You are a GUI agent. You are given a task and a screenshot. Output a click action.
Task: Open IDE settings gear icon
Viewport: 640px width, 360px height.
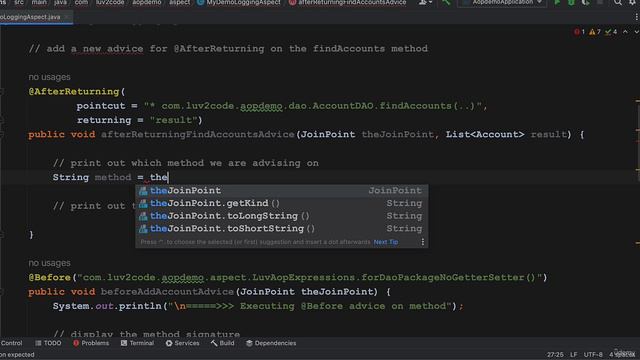coord(633,2)
